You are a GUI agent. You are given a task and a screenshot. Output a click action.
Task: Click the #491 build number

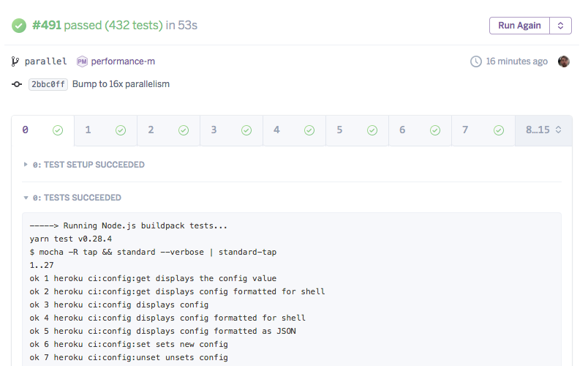[x=47, y=26]
